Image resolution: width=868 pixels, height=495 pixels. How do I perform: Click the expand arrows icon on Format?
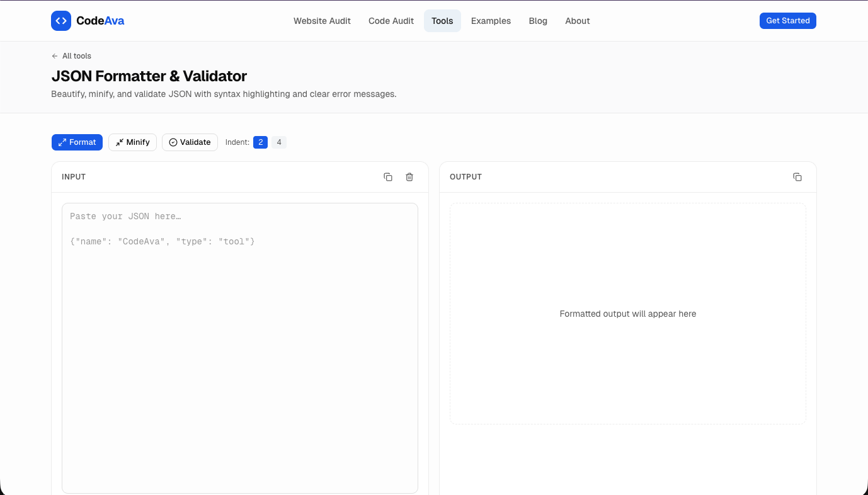point(61,142)
